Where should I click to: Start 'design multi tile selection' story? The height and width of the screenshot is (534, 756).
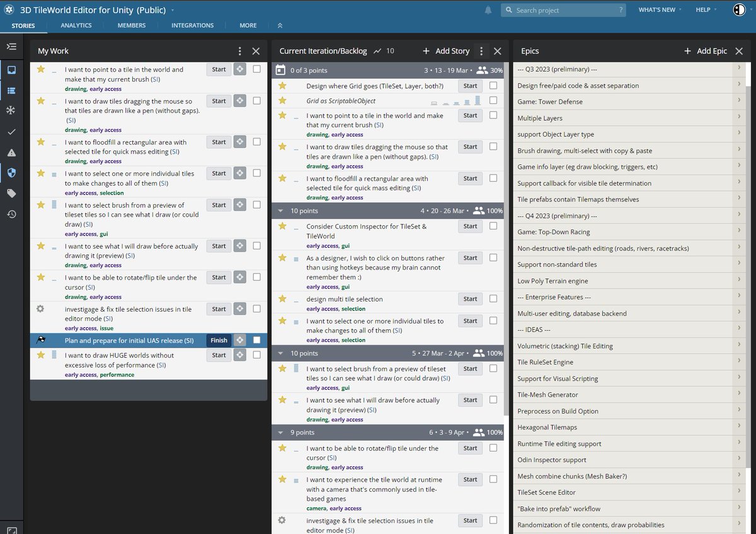click(x=471, y=299)
